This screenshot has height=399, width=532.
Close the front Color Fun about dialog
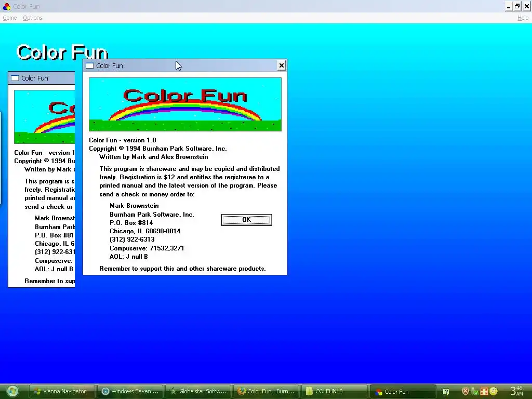tap(281, 65)
